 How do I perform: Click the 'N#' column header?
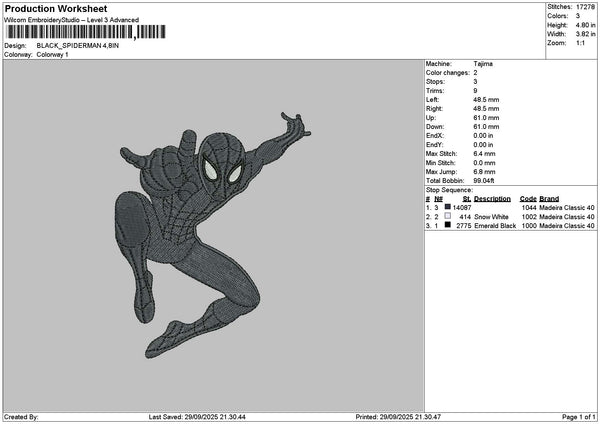point(439,199)
